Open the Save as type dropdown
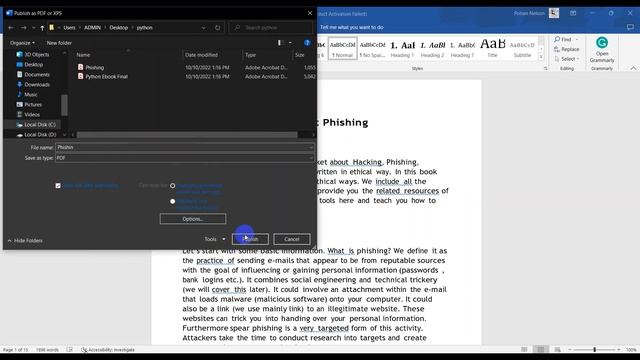Viewport: 640px width, 360px height. [x=311, y=158]
